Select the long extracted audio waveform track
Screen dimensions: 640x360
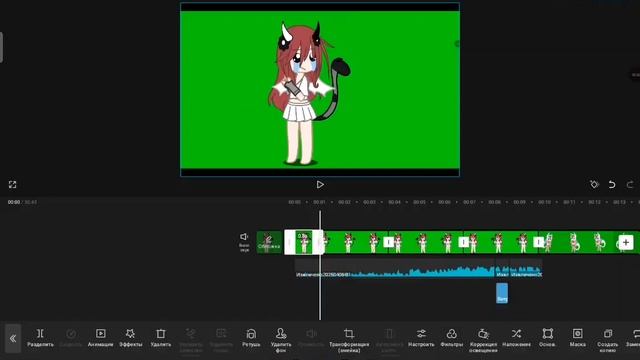(394, 268)
